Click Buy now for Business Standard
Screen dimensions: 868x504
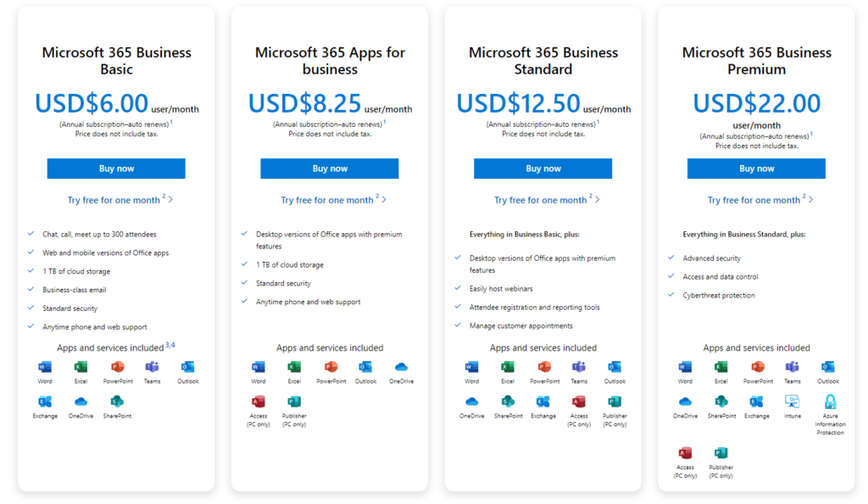(543, 169)
